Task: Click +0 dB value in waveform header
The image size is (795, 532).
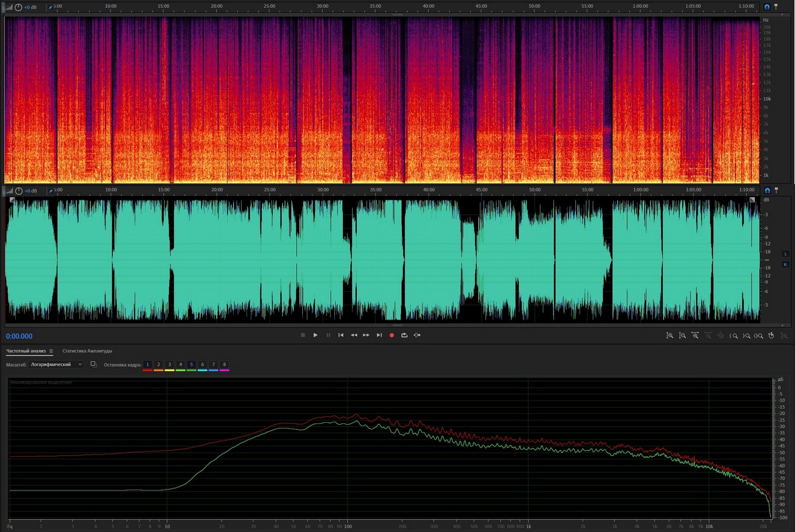Action: coord(31,191)
